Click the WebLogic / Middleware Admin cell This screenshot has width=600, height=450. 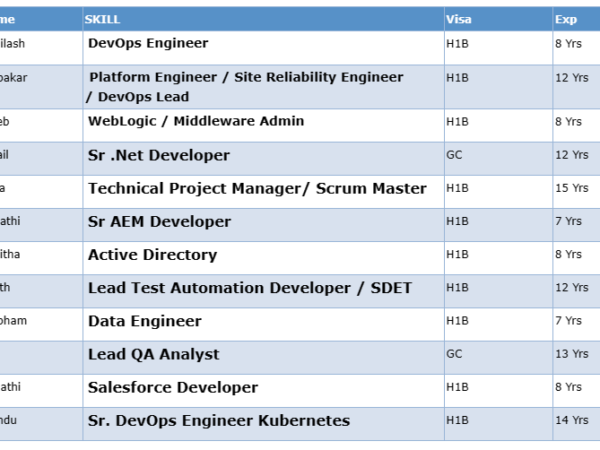coord(196,121)
